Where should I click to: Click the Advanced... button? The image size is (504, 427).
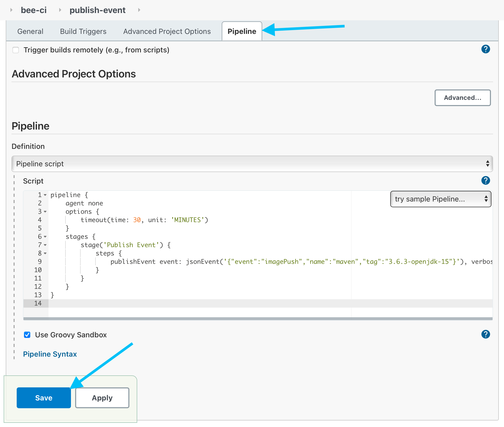click(463, 98)
